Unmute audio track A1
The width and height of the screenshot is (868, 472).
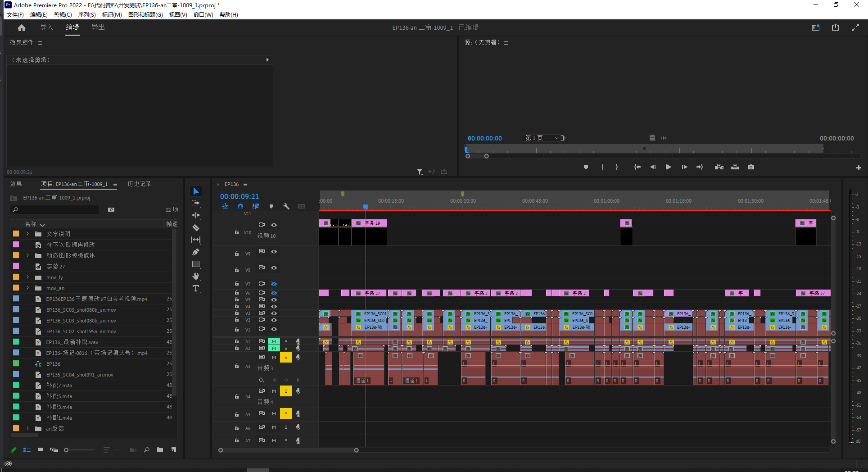[274, 341]
